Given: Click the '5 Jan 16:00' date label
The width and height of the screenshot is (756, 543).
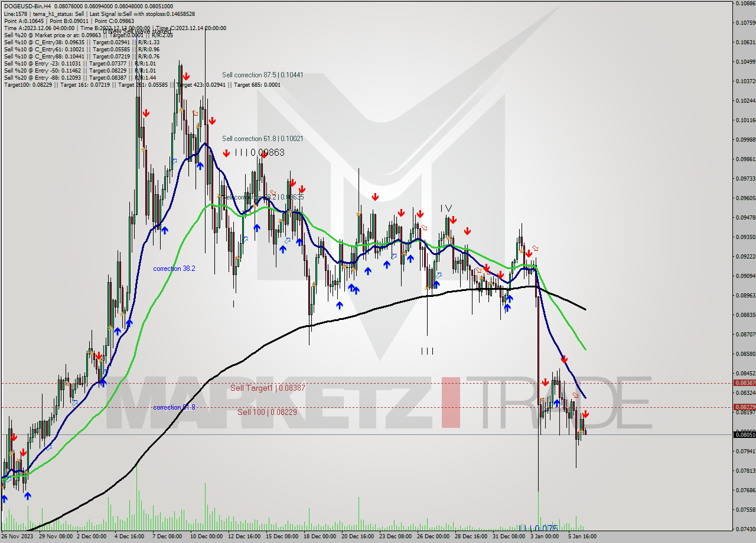Looking at the screenshot, I should (x=582, y=537).
